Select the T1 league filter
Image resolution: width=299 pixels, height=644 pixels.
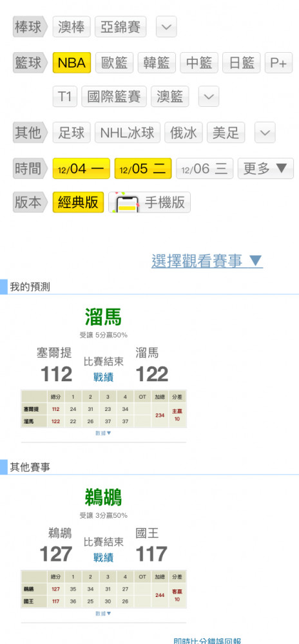pyautogui.click(x=65, y=97)
